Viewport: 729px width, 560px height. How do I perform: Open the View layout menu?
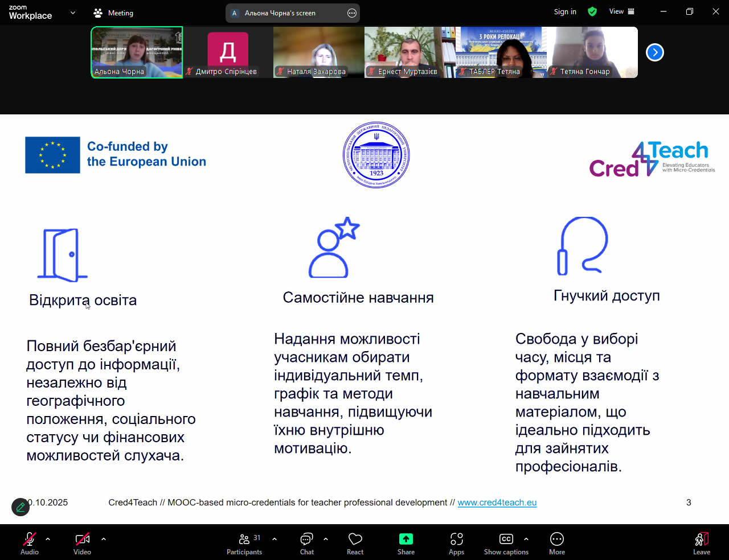click(621, 11)
